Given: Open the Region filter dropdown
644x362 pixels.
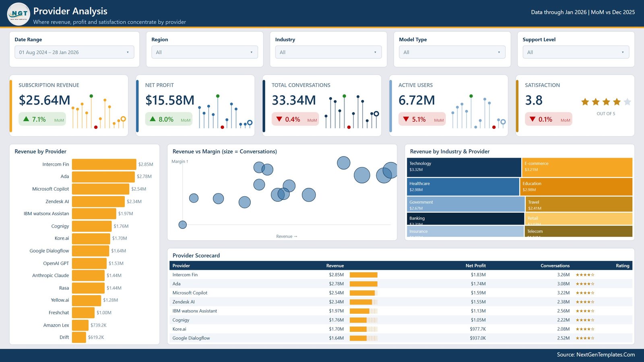Looking at the screenshot, I should tap(204, 52).
